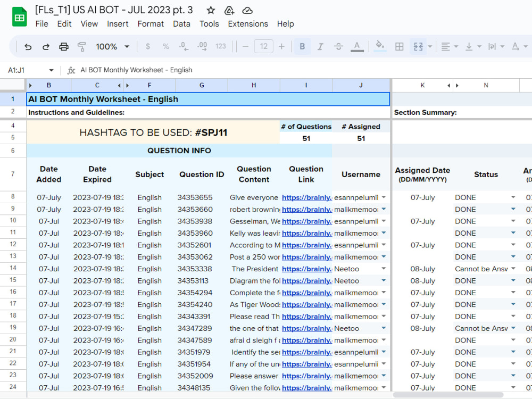Click the font size input field

(x=264, y=46)
